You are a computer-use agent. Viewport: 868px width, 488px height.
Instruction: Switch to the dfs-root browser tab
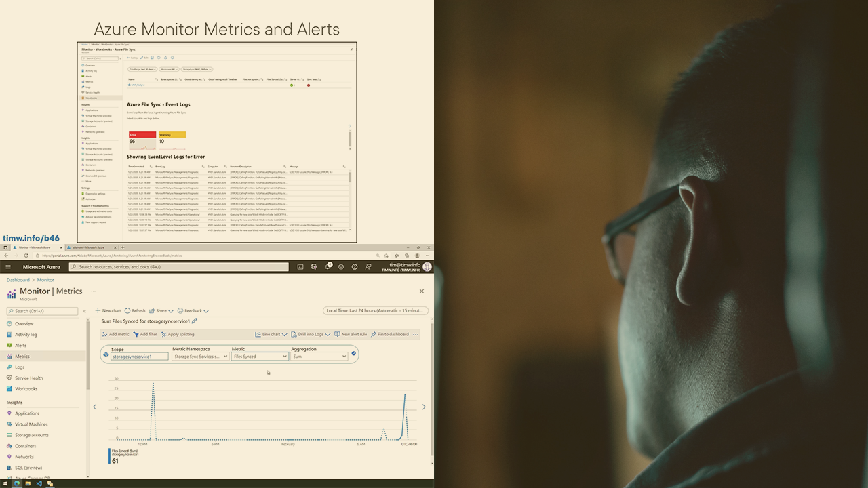click(89, 247)
